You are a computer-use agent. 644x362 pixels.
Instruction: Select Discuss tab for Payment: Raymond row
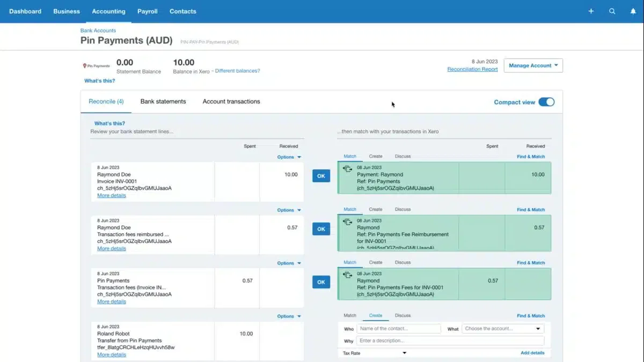402,157
